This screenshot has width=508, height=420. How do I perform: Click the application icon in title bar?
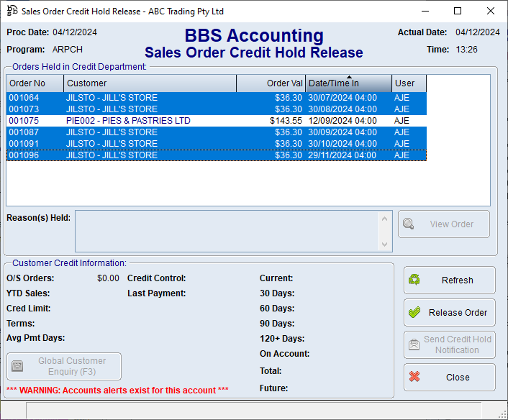tap(12, 11)
